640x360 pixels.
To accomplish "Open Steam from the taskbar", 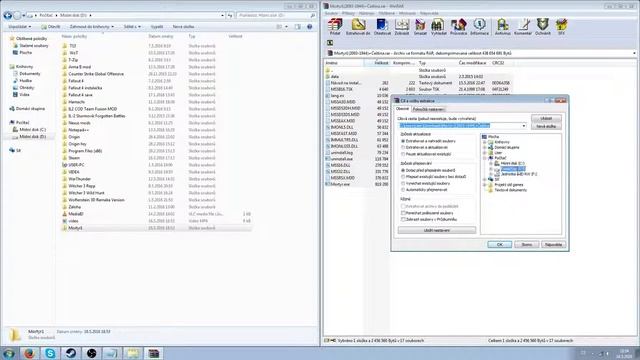I will click(71, 353).
